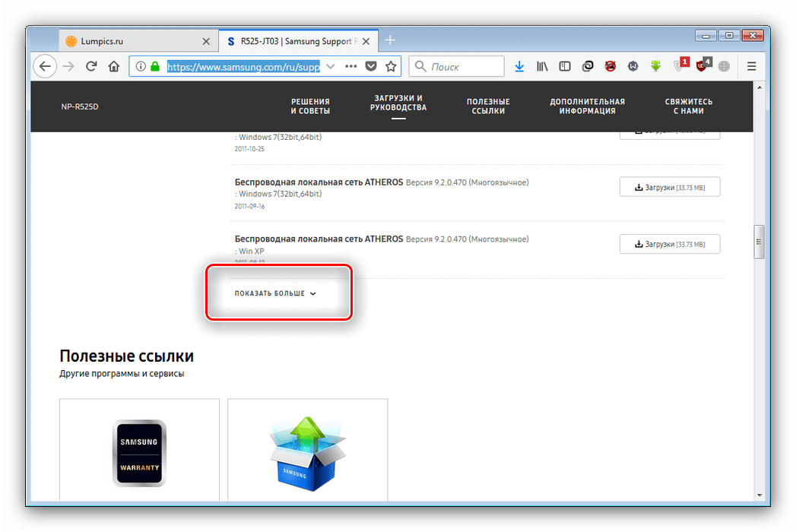The width and height of the screenshot is (796, 532).
Task: Bookmark this page with the star icon
Action: coord(391,67)
